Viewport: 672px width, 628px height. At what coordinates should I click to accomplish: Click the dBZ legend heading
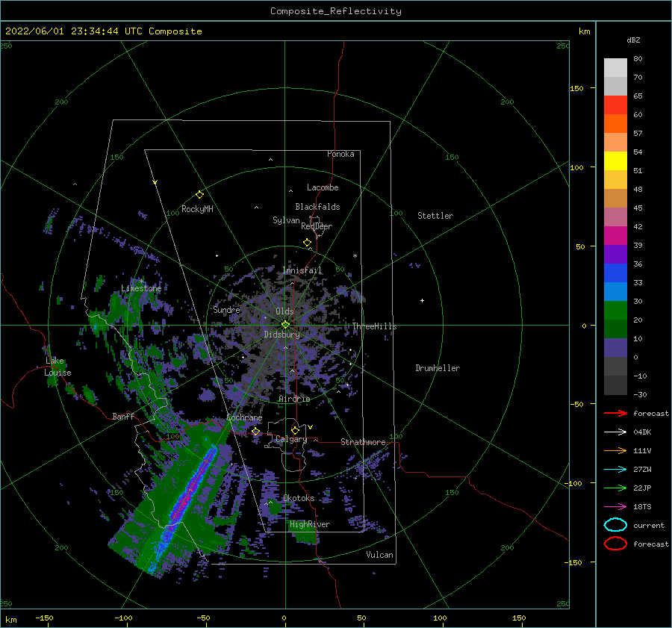point(633,40)
